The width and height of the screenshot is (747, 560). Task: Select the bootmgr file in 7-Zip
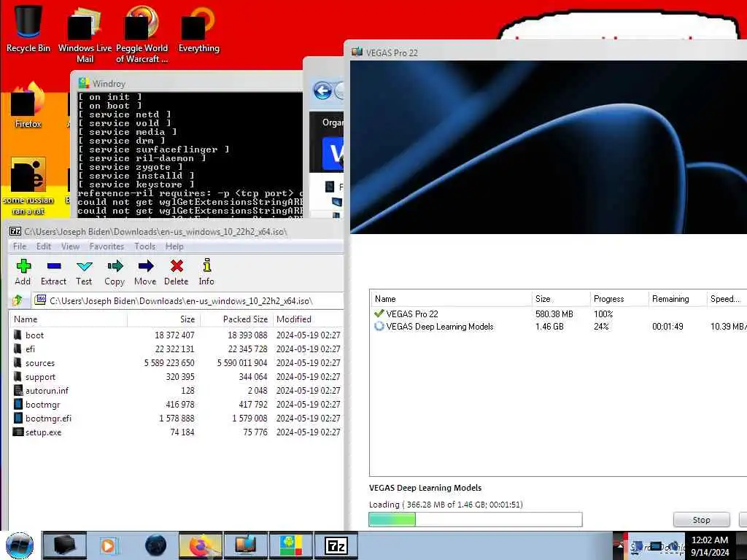176,404
